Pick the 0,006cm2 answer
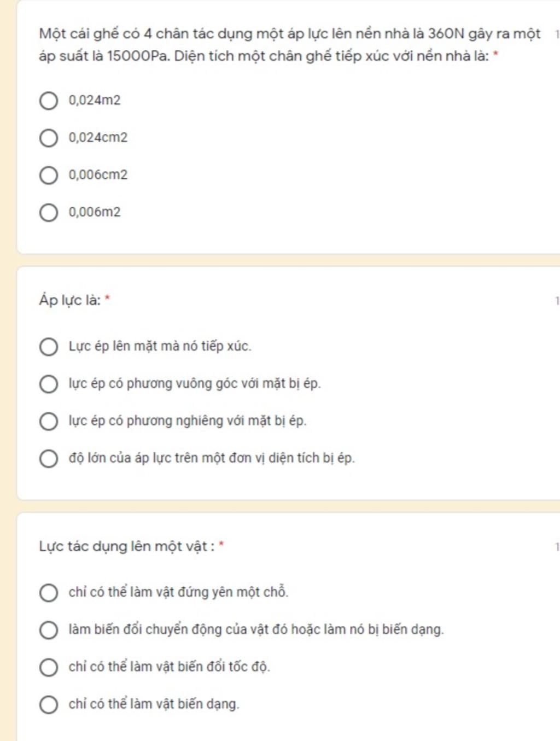Image resolution: width=560 pixels, height=741 pixels. 48,175
